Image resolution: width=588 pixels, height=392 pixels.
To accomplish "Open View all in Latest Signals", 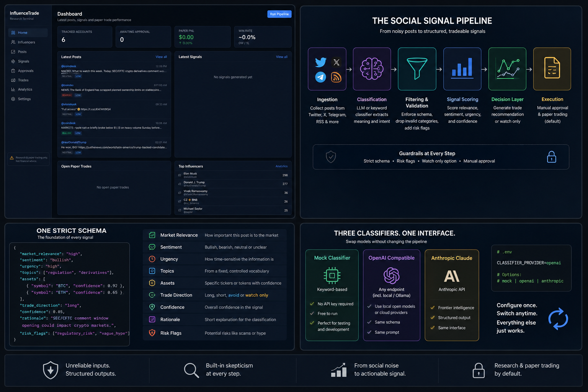I will coord(282,57).
